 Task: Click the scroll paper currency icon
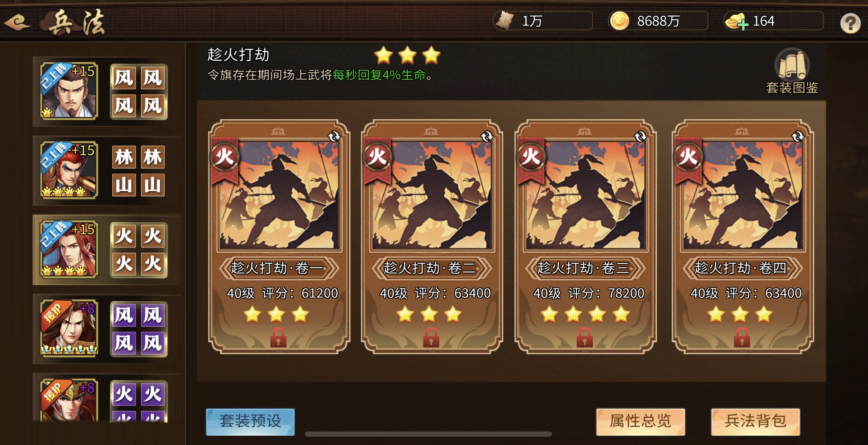pos(504,20)
